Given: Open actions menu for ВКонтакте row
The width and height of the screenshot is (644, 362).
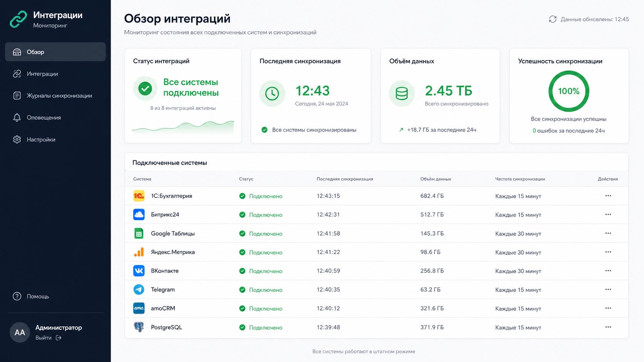Looking at the screenshot, I should [x=608, y=271].
